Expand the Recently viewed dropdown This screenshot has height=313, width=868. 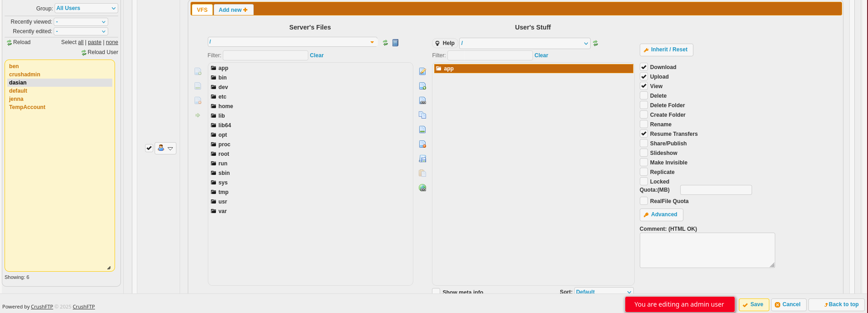pyautogui.click(x=80, y=22)
